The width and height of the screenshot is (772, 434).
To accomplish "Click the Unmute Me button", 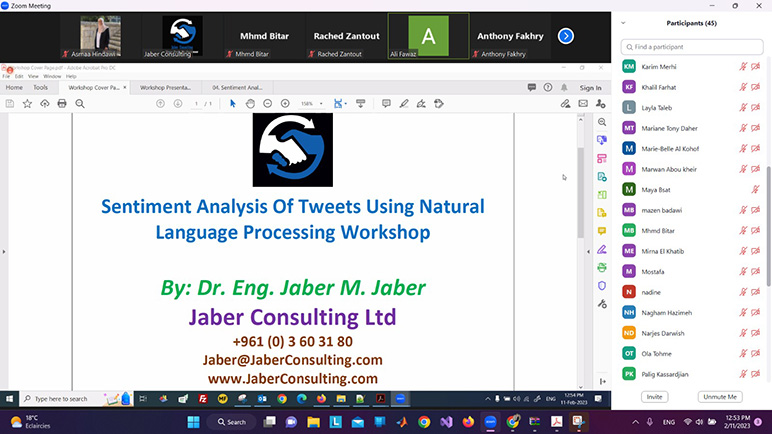I will point(720,397).
